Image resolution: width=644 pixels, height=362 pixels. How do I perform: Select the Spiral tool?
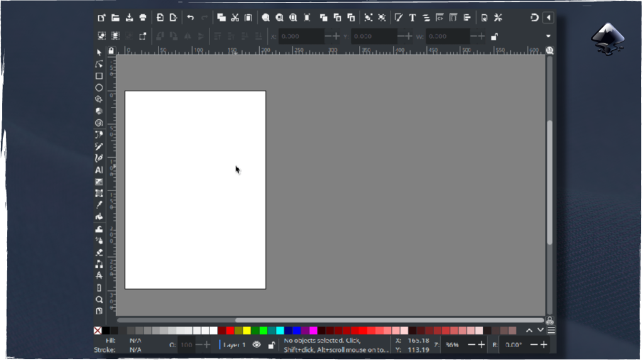pyautogui.click(x=99, y=123)
